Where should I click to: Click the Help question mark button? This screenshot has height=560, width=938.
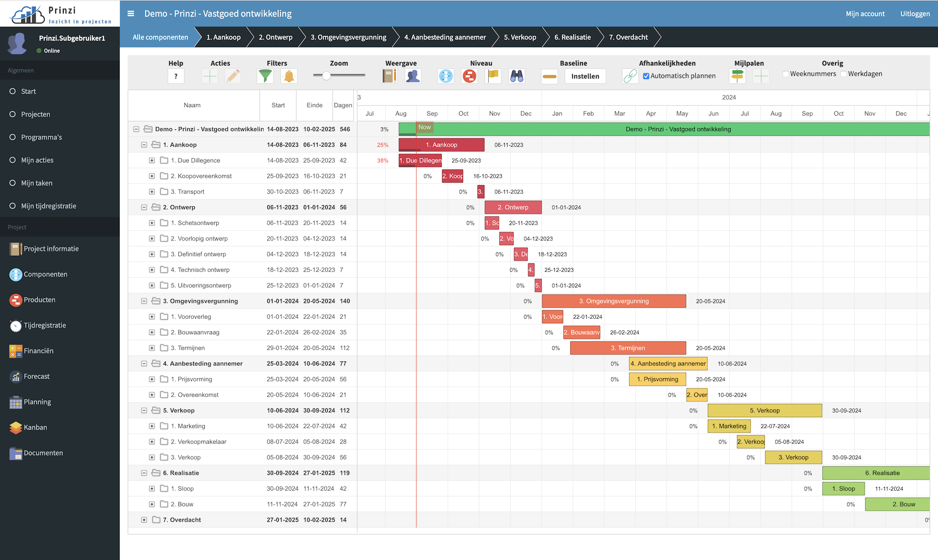pyautogui.click(x=176, y=76)
